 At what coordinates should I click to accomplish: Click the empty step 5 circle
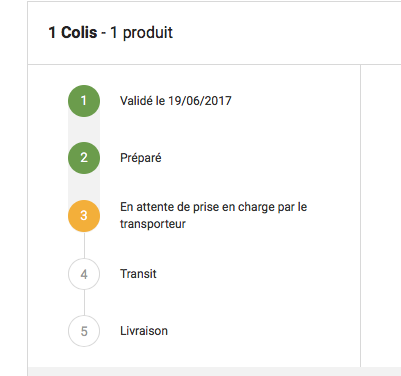coord(84,331)
